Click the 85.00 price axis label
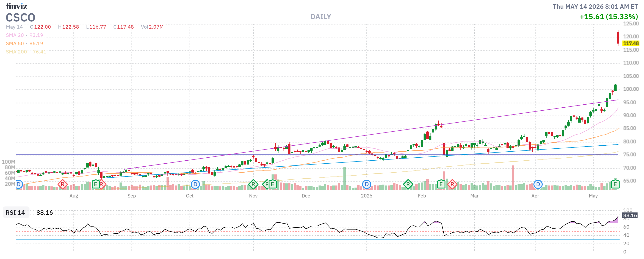The image size is (644, 259). [x=629, y=128]
